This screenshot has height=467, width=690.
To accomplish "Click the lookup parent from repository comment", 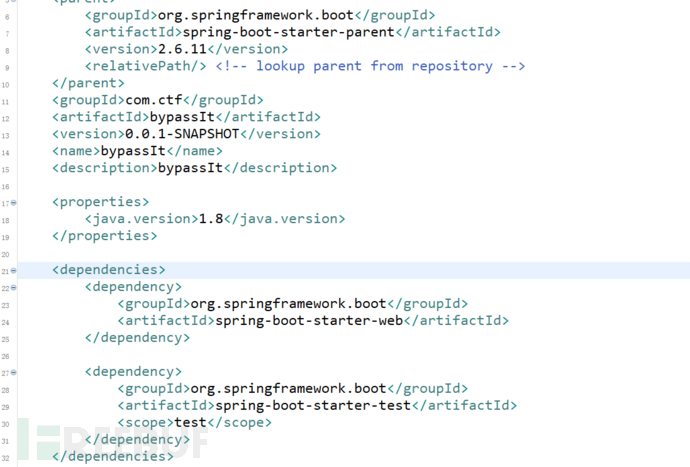I will pos(389,66).
